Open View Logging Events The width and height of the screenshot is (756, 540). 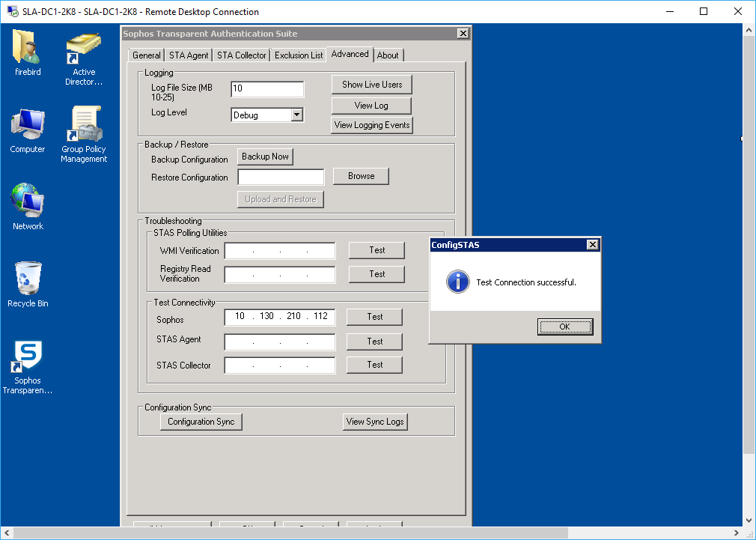point(372,125)
